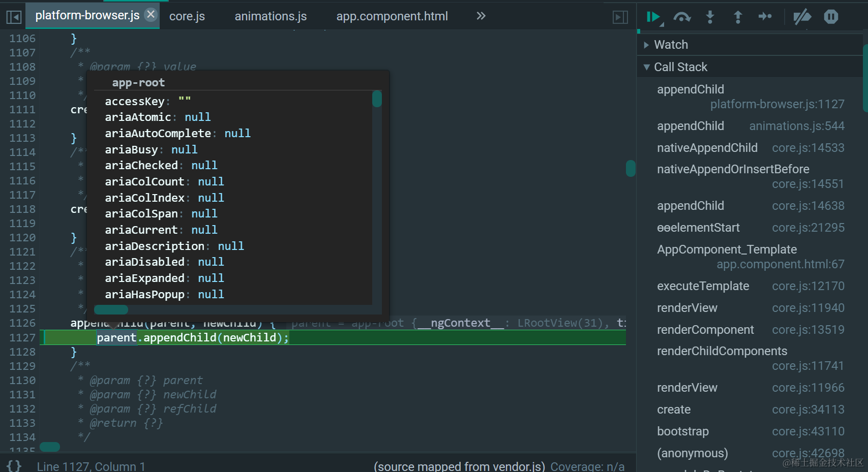Select the create stack frame
Viewport: 868px width, 472px height.
coord(751,410)
